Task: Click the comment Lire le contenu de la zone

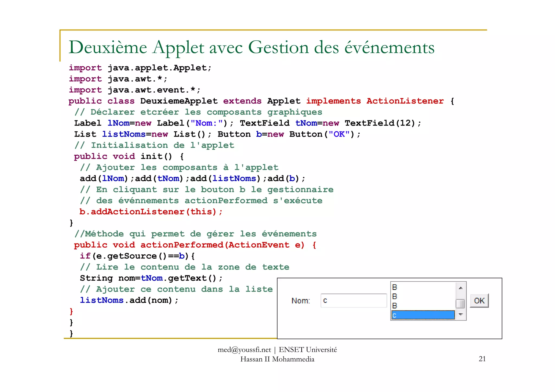Action: click(185, 267)
